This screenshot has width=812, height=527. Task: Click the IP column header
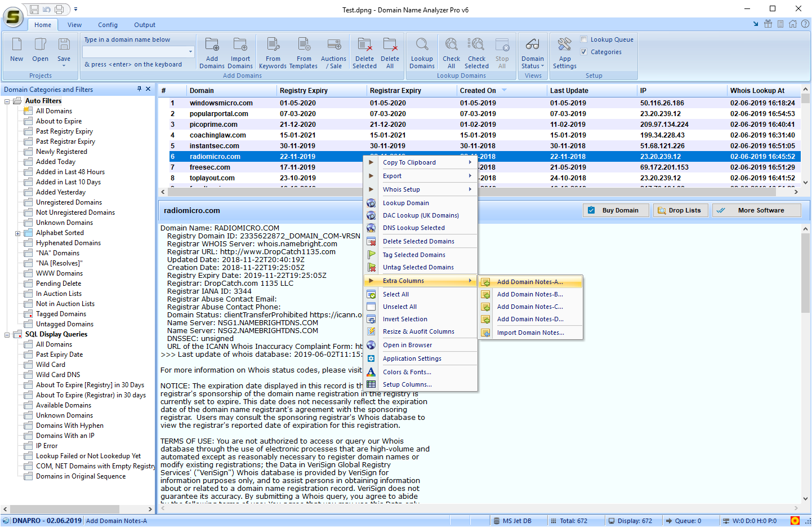(682, 90)
